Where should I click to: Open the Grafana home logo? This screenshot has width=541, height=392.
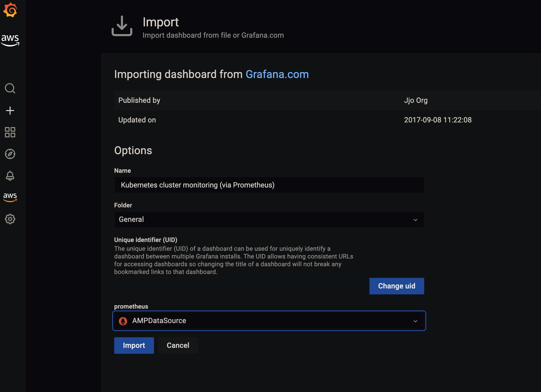tap(10, 10)
